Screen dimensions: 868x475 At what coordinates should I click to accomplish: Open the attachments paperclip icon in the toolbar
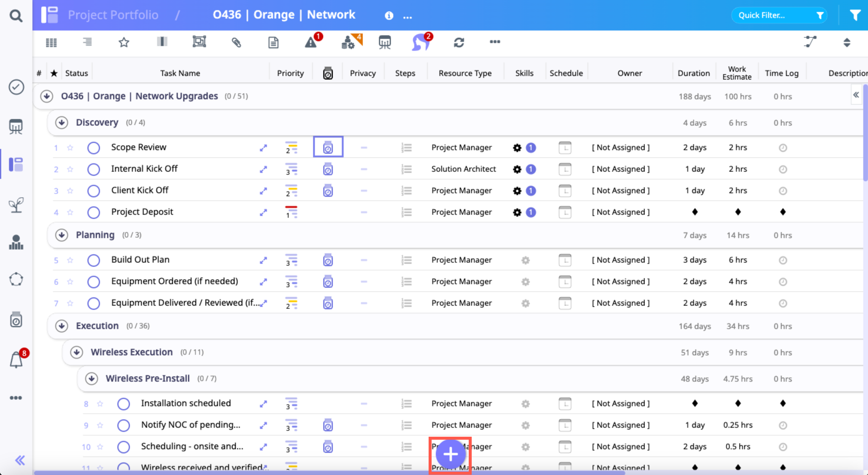click(236, 42)
